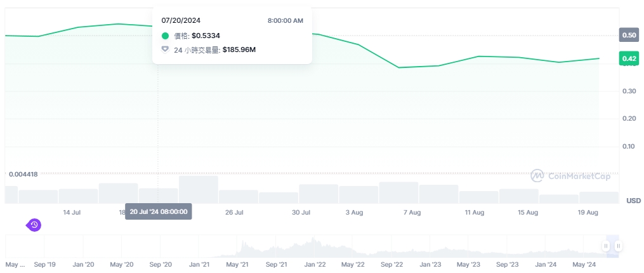Image resolution: width=644 pixels, height=273 pixels.
Task: Click the $185.96M volume value in tooltip
Action: pos(239,50)
